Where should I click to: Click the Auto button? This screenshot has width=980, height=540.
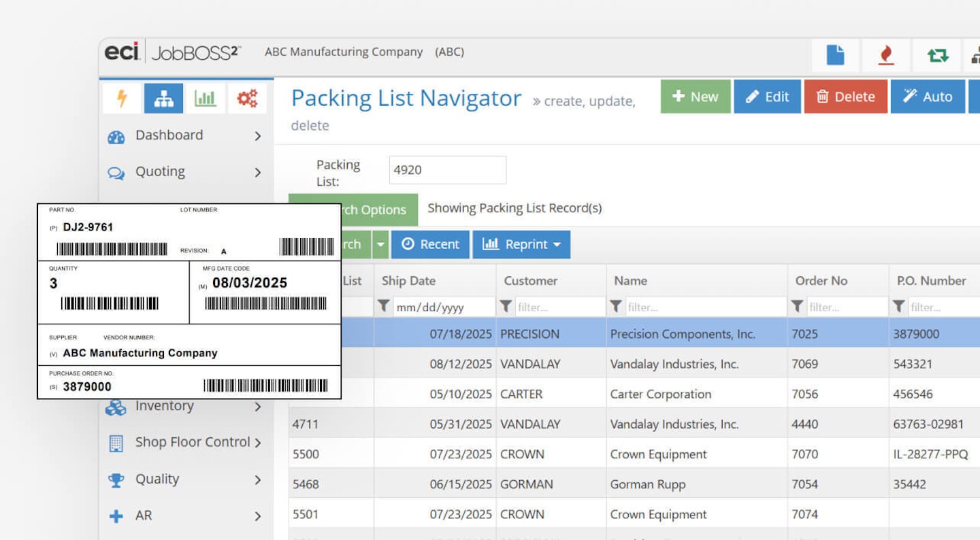(x=928, y=97)
